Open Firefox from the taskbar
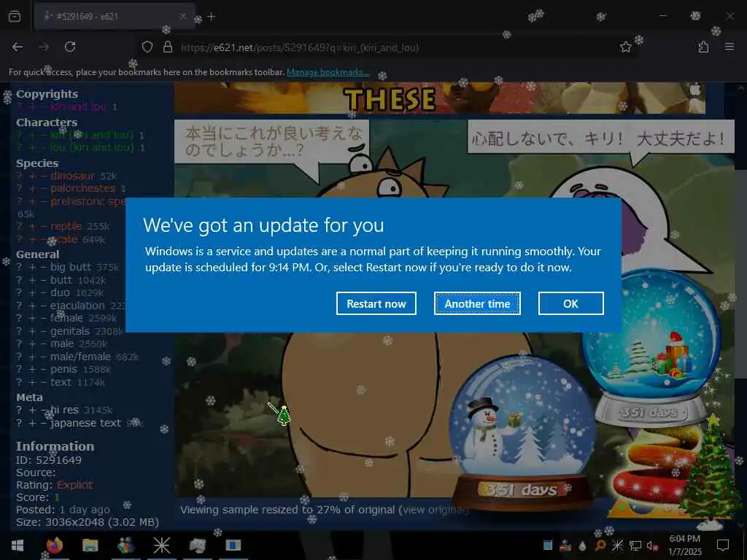Screen dimensions: 747x560 click(54, 545)
